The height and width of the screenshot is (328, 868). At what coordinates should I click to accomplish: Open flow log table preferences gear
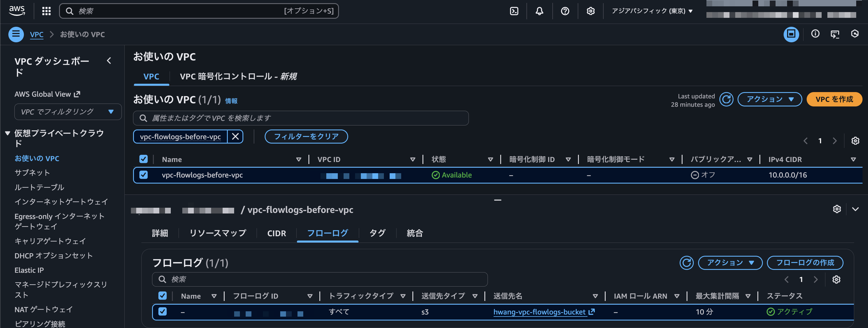(837, 279)
